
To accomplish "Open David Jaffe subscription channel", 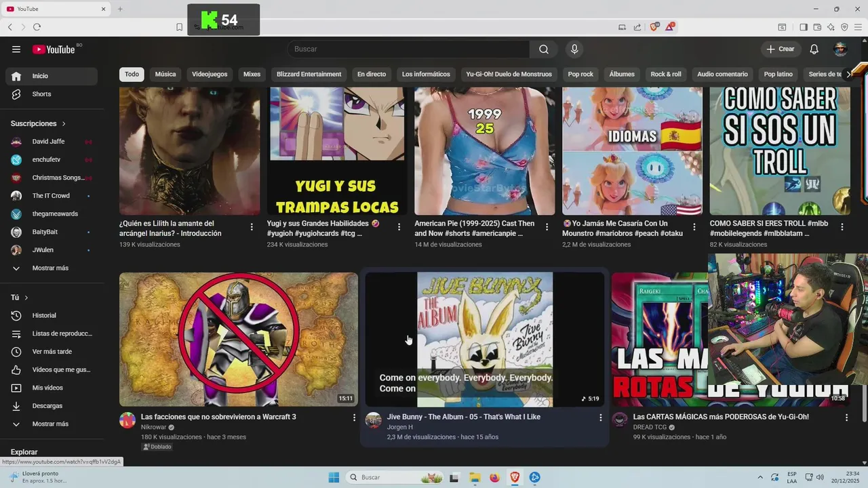I will click(x=52, y=142).
